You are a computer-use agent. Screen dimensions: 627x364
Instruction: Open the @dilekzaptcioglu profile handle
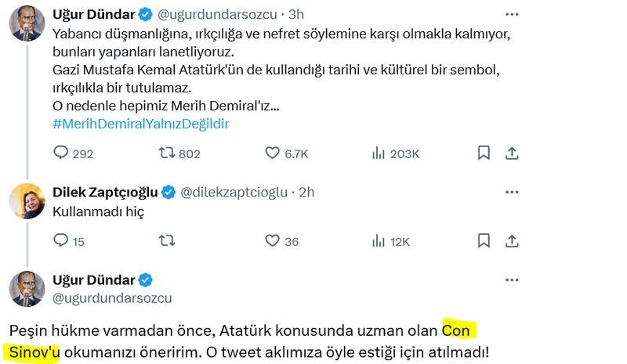[x=236, y=193]
